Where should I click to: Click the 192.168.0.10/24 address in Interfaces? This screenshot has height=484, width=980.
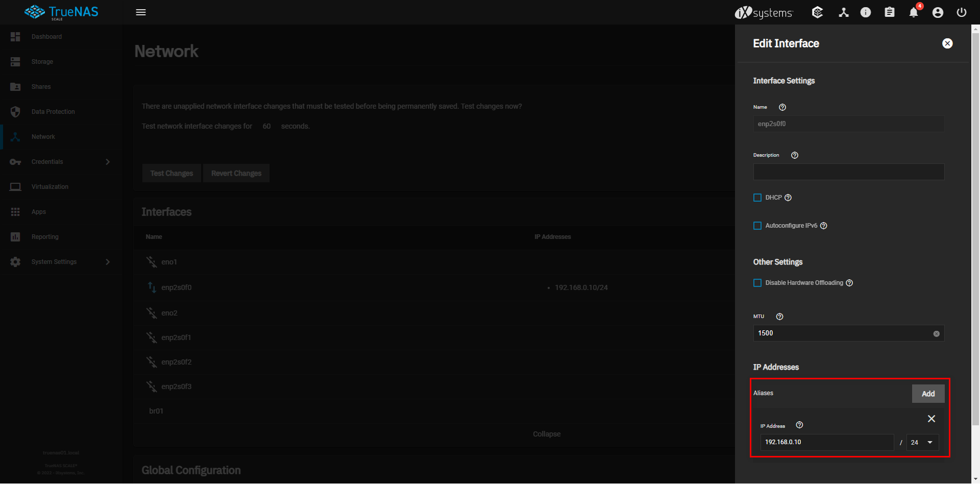[x=581, y=287]
